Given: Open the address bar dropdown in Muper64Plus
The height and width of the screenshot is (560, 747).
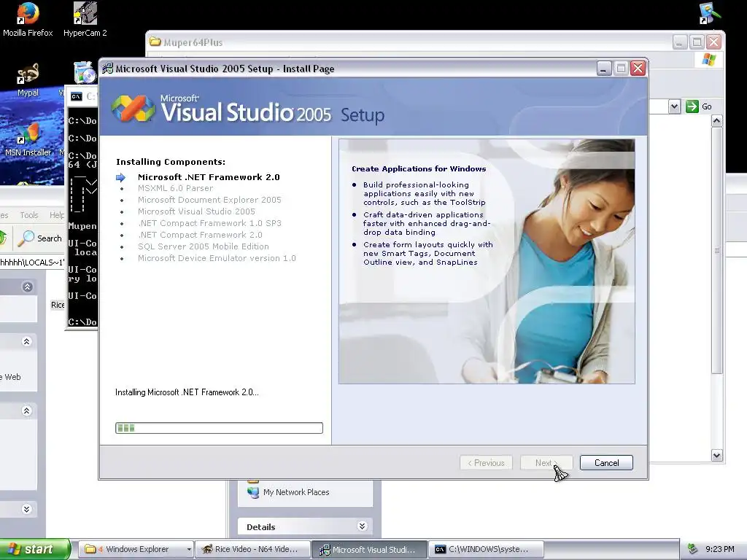Looking at the screenshot, I should pos(674,106).
